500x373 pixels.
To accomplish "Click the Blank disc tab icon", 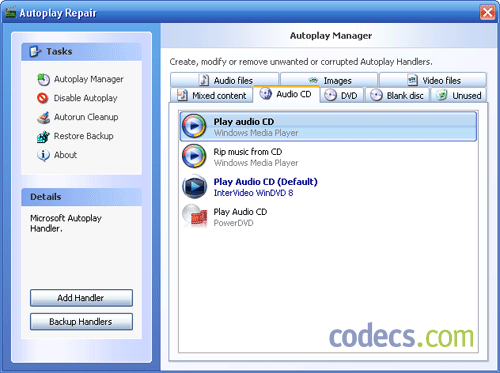I will point(376,96).
